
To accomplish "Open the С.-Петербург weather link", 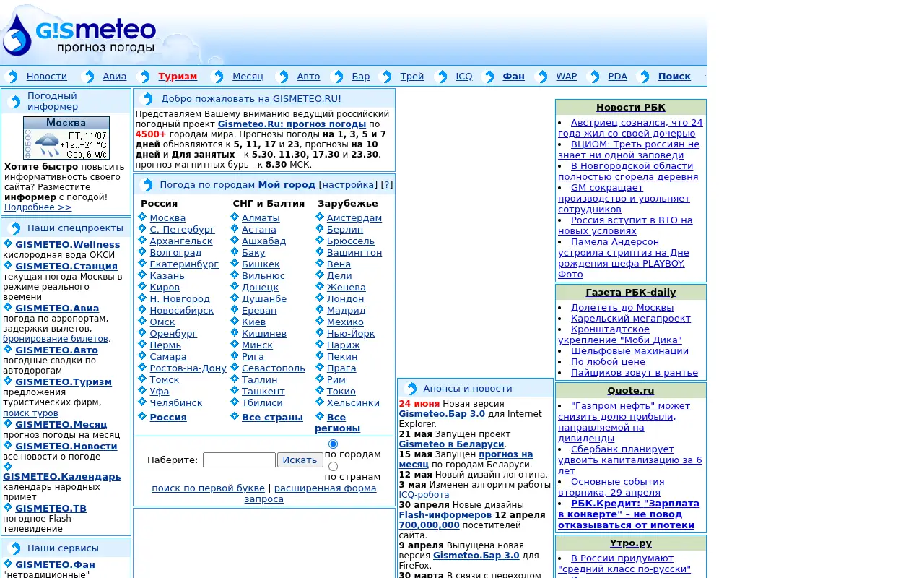I will tap(183, 229).
